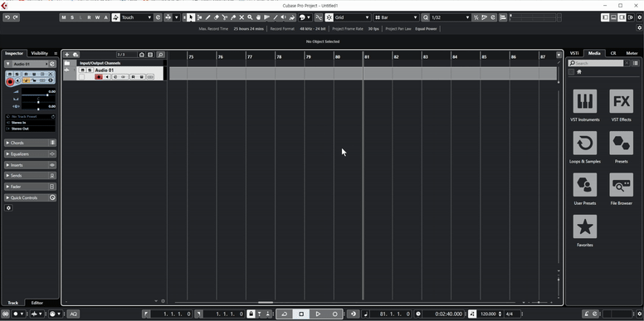The width and height of the screenshot is (644, 321).
Task: Expand the Sends inspector section
Action: (x=27, y=176)
